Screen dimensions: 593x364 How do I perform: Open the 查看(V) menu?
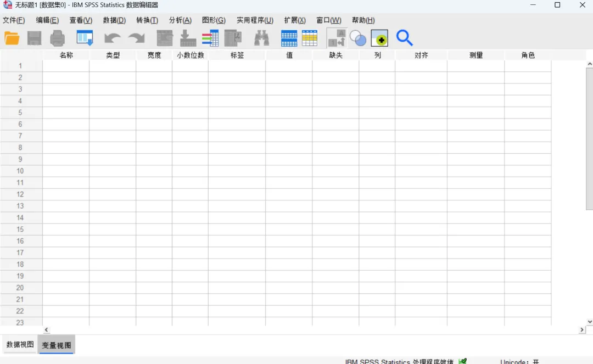[81, 20]
